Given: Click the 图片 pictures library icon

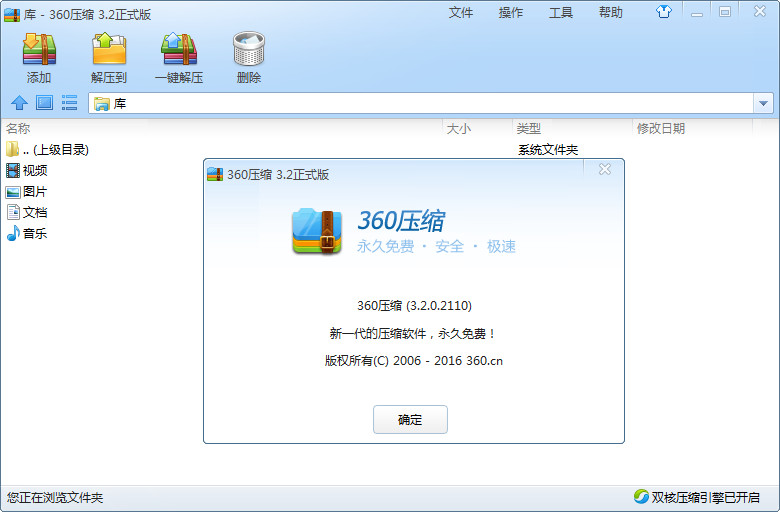Looking at the screenshot, I should point(13,192).
